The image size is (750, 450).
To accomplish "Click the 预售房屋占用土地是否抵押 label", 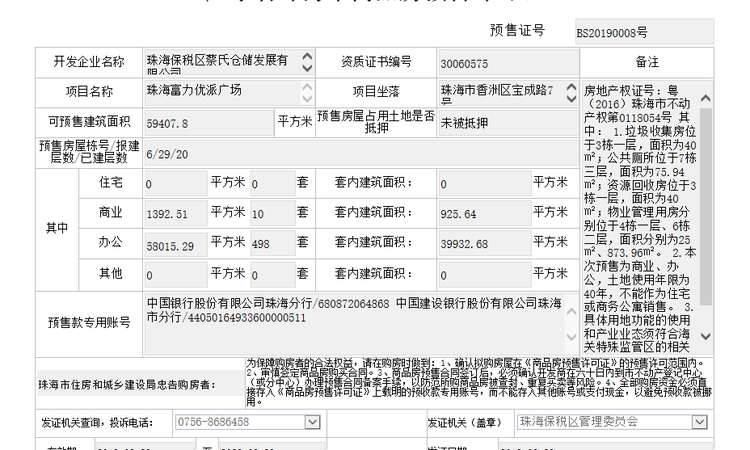I will [376, 121].
